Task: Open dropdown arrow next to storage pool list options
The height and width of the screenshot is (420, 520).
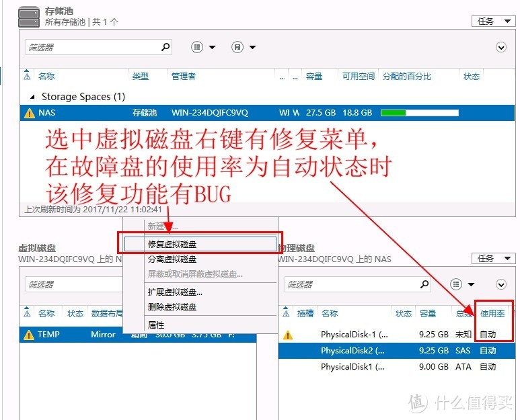Action: click(x=212, y=47)
